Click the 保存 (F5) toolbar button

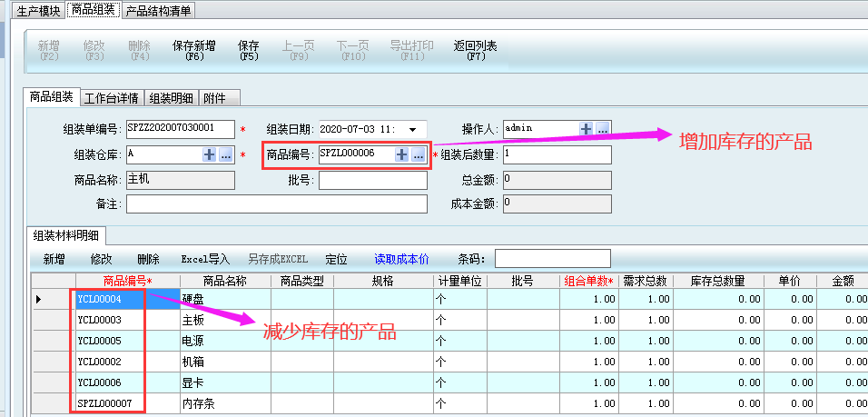pos(249,50)
